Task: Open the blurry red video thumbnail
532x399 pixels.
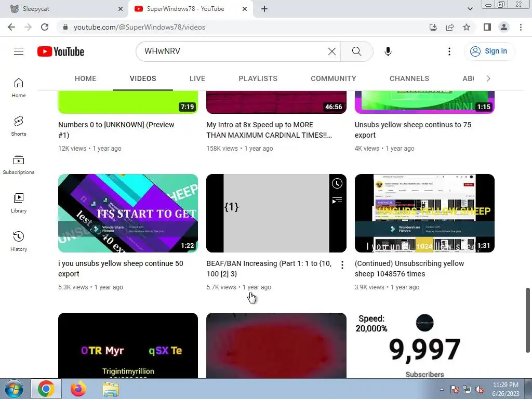Action: 276,345
